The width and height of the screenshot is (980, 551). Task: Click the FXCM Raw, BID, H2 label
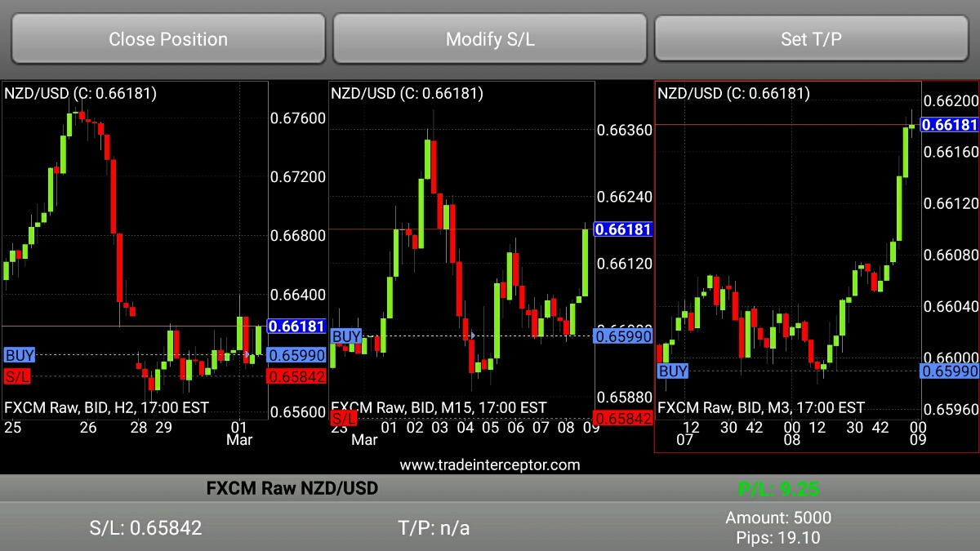(x=106, y=407)
